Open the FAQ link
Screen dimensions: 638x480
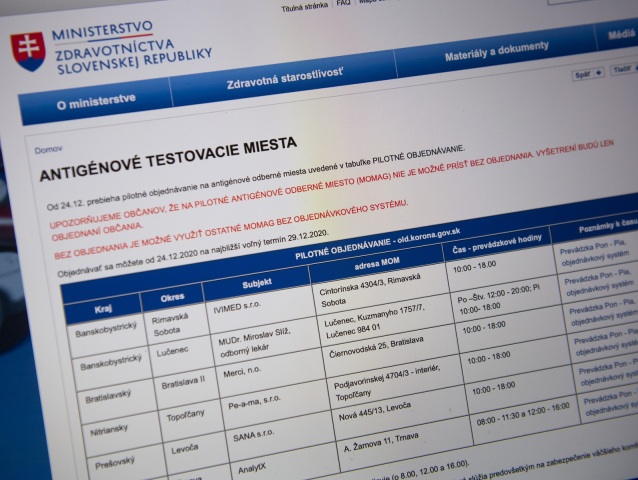343,3
